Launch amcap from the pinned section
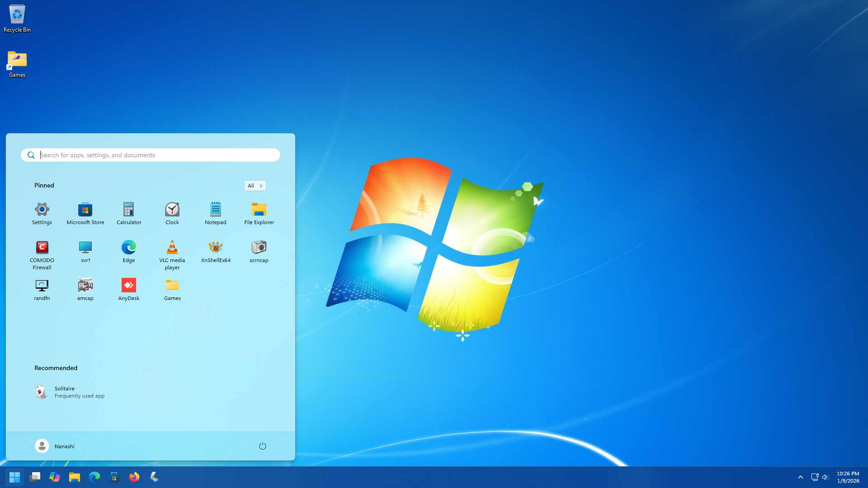 click(85, 289)
